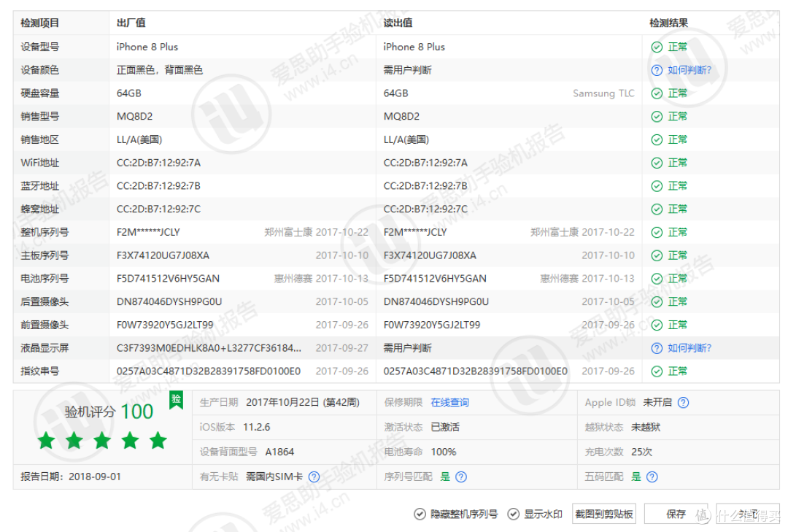Screen dimensions: 788x532
Task: Click 截图到剪贴板 button
Action: [x=603, y=514]
